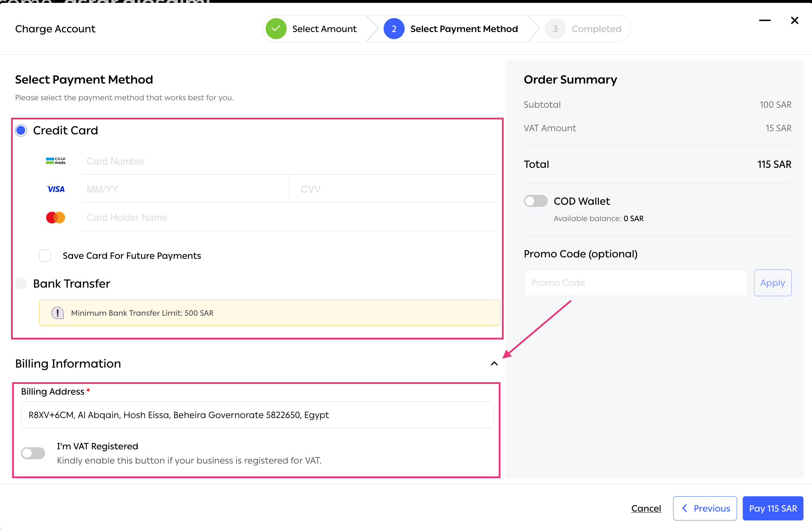812x529 pixels.
Task: Click the green checkmark step icon
Action: pyautogui.click(x=276, y=29)
